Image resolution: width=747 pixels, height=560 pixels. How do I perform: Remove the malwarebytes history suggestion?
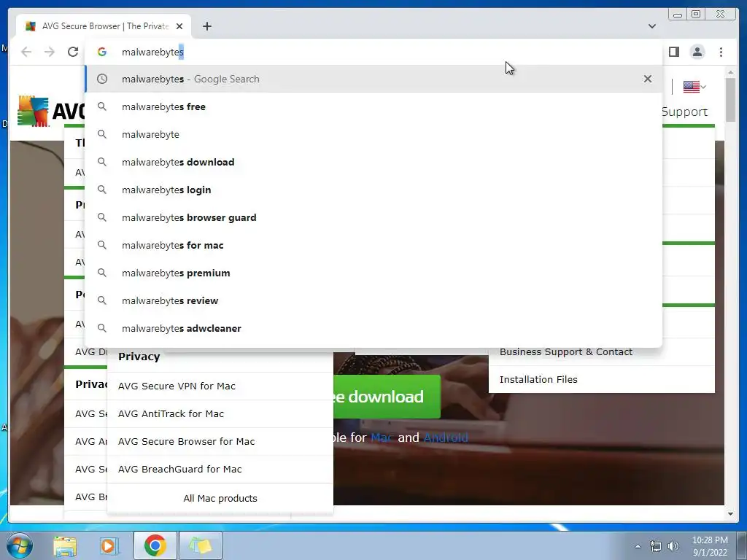(x=648, y=79)
